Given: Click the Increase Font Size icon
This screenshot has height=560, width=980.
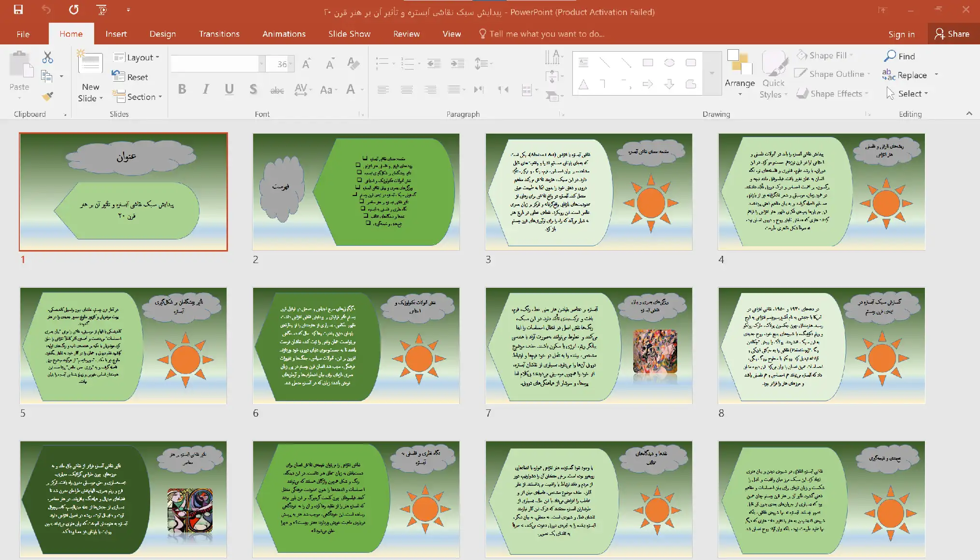Looking at the screenshot, I should click(x=306, y=64).
